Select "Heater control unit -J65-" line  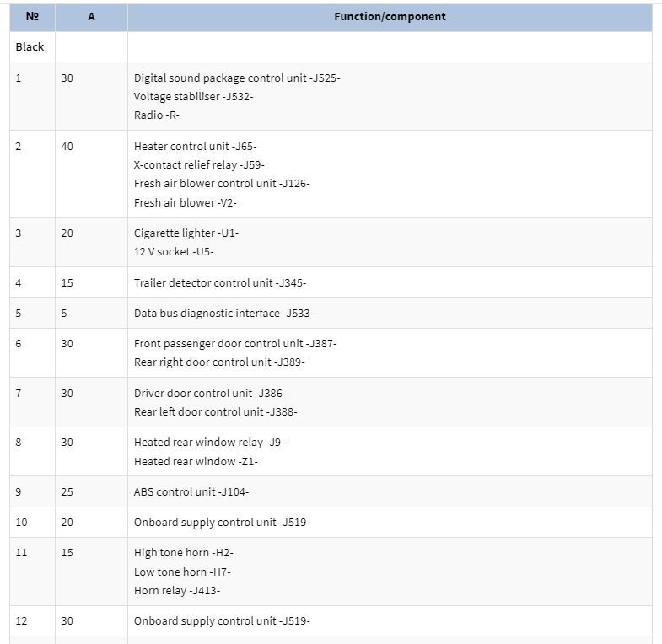click(x=195, y=147)
